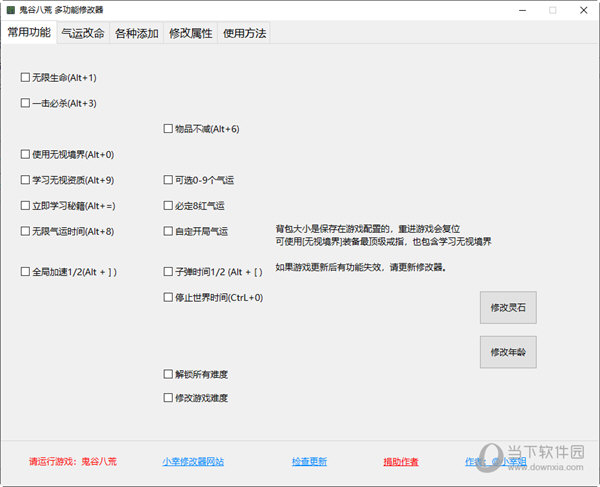Enable 必定8红气运 checkbox

(x=168, y=206)
